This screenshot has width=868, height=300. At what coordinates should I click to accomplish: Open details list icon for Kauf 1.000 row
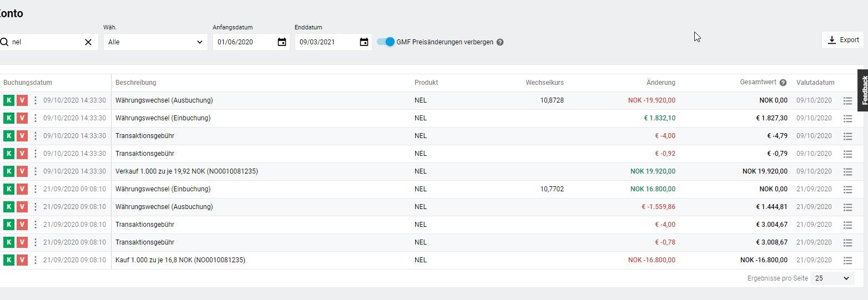[x=847, y=260]
